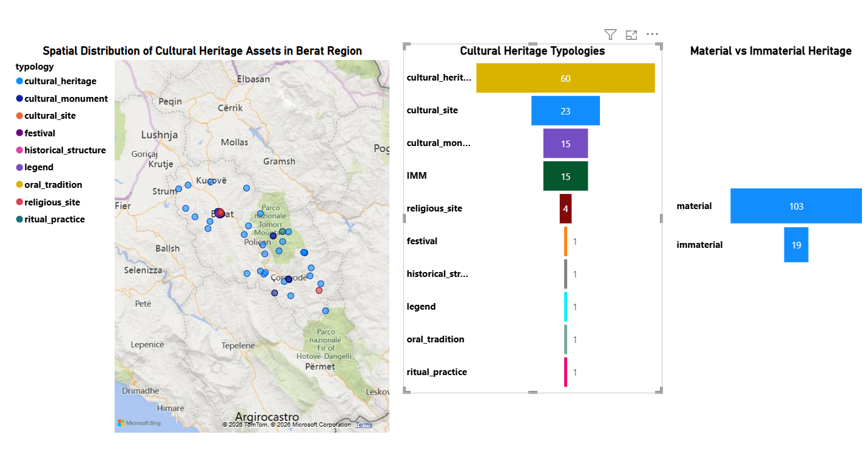This screenshot has width=868, height=466.
Task: Open the Terms link on the map
Action: pos(364,425)
